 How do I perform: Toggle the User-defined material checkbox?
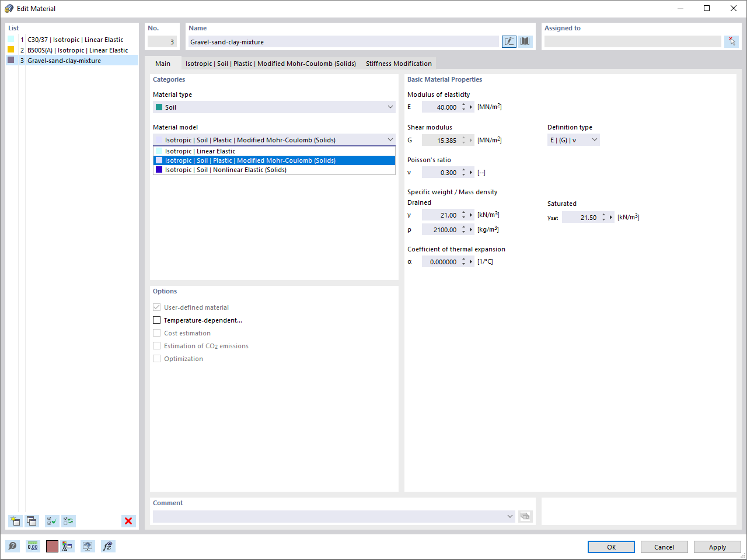[156, 307]
